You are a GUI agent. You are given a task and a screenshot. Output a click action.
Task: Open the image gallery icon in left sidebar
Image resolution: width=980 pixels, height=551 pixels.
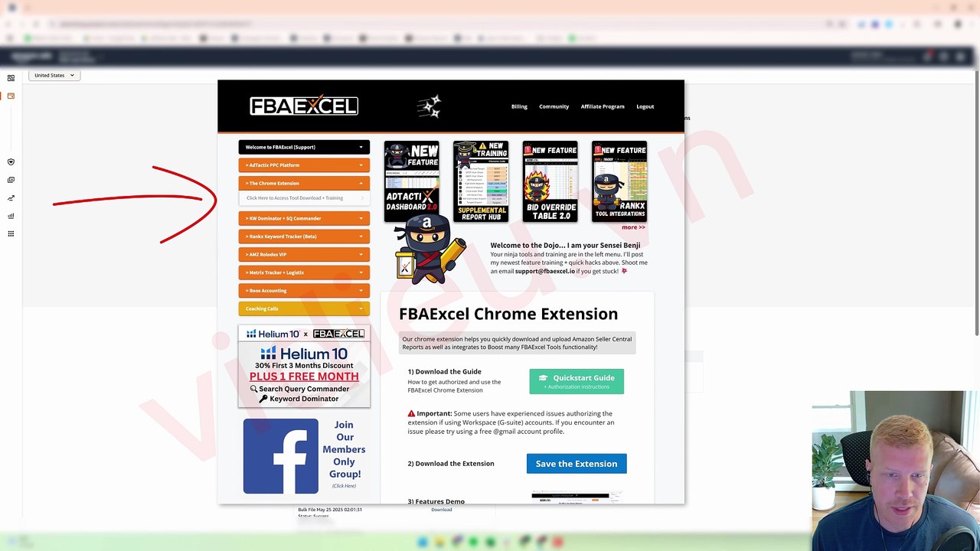coord(11,180)
